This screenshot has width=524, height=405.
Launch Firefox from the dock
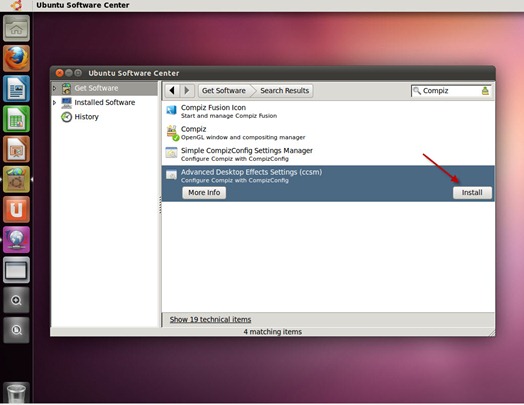tap(16, 58)
